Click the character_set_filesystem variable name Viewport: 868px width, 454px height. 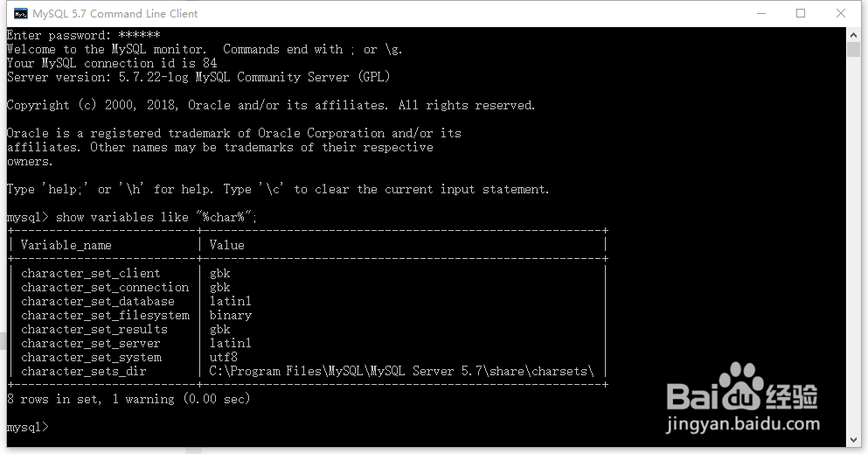point(105,315)
